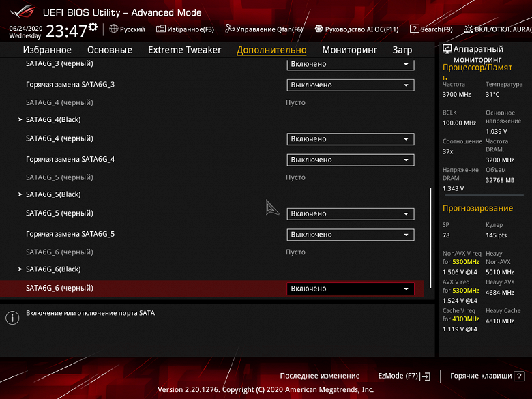This screenshot has width=532, height=399.
Task: Open SATA6G_3 (черный) Включено dropdown
Action: pyautogui.click(x=351, y=64)
